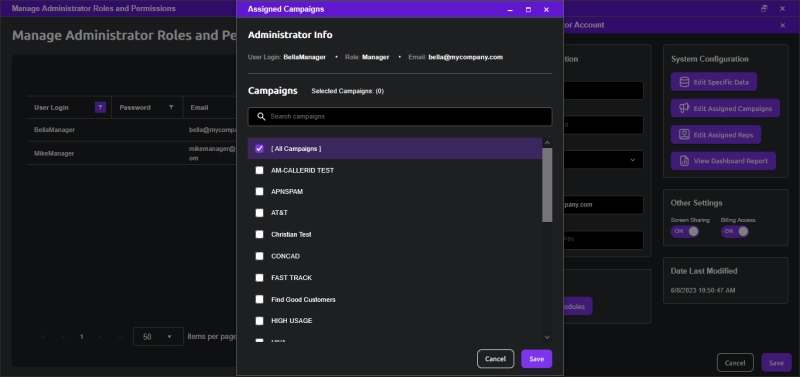
Task: Sort by the User Login column header
Action: 51,108
